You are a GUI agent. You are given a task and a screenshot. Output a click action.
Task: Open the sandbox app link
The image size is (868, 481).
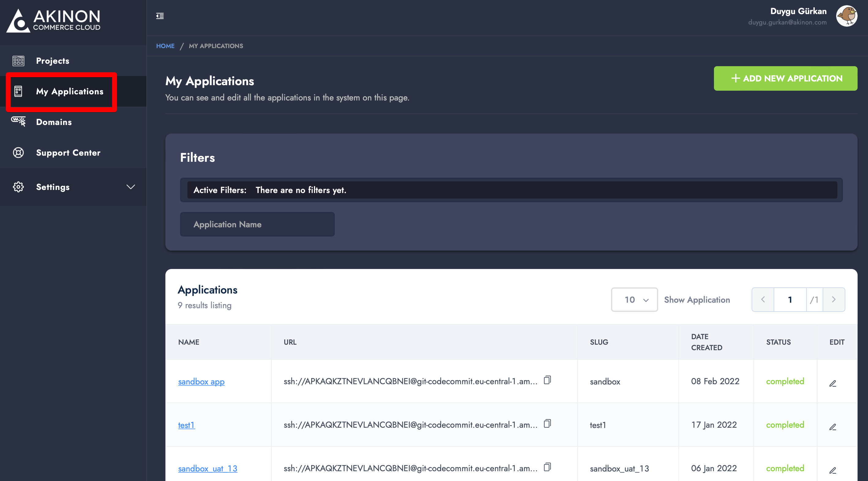201,381
